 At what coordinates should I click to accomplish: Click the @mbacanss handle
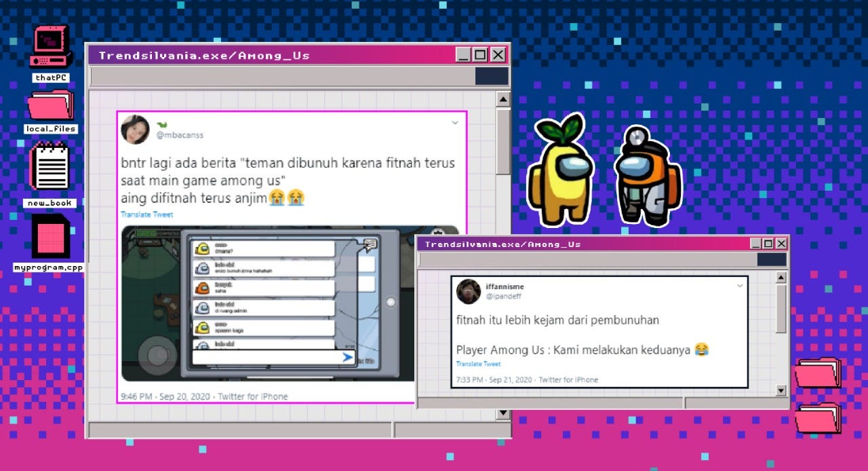coord(180,135)
